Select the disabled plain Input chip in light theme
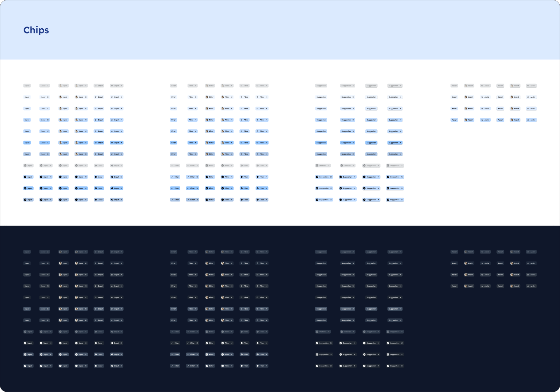560x392 pixels. [27, 86]
